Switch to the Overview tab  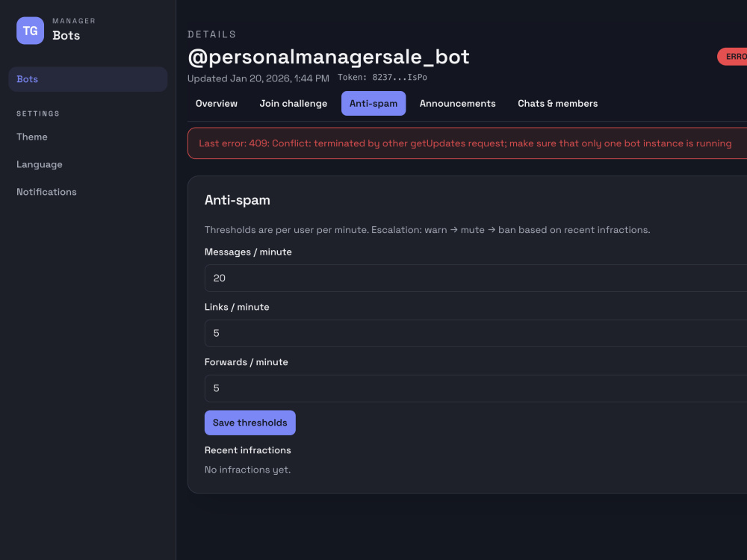click(x=217, y=103)
